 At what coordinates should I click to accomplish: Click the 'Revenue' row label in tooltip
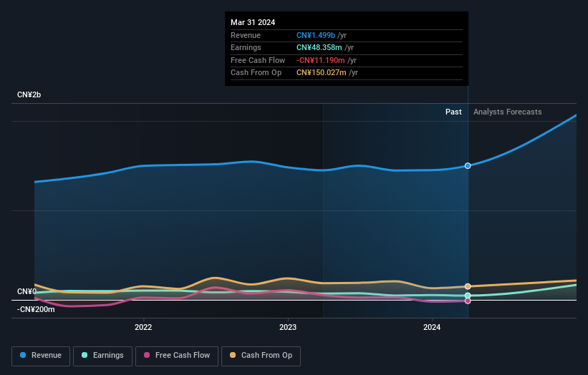246,35
